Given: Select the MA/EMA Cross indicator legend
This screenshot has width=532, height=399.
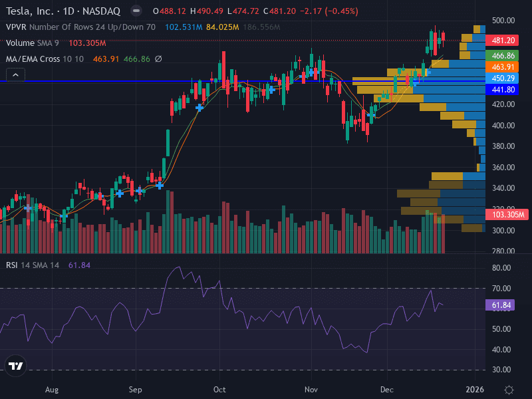Looking at the screenshot, I should coord(45,59).
